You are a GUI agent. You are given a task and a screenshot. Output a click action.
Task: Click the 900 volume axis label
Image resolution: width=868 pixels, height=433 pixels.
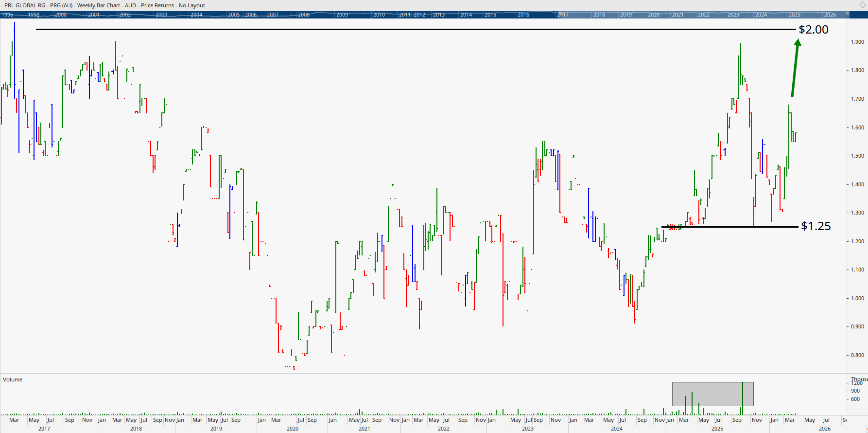pyautogui.click(x=855, y=391)
